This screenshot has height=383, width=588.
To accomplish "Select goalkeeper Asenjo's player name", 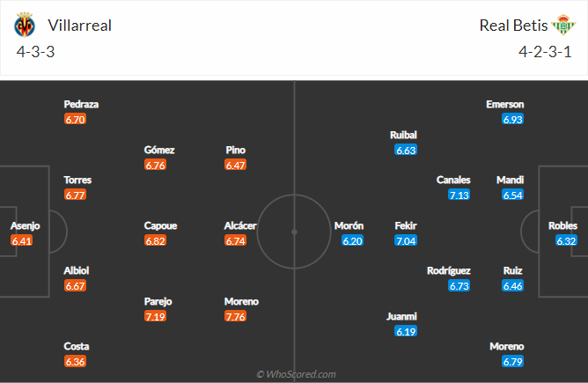I will tap(26, 225).
